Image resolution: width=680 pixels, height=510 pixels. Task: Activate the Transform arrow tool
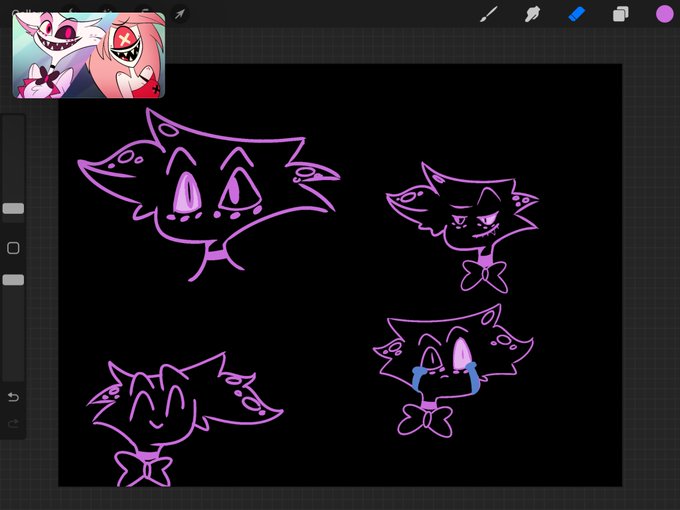click(x=180, y=14)
